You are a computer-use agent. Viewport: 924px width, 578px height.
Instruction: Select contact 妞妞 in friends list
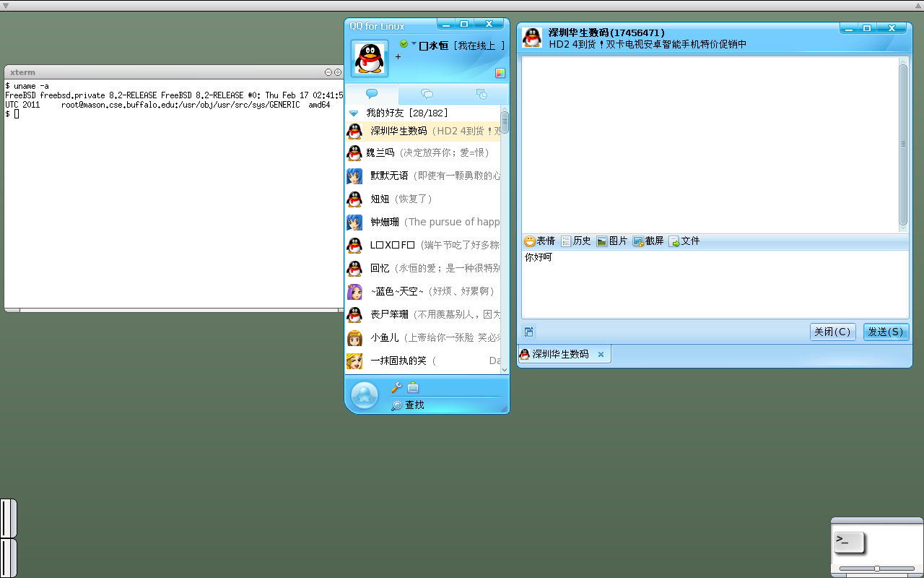tap(423, 199)
